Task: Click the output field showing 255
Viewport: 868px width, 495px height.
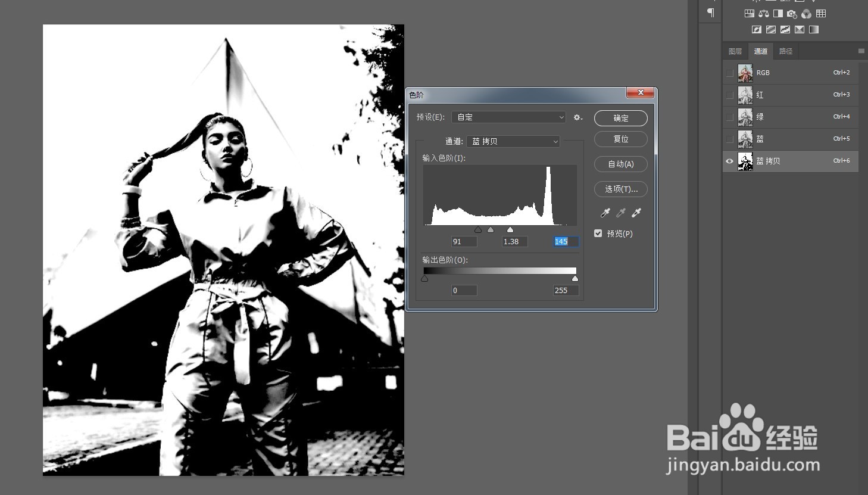Action: 566,290
